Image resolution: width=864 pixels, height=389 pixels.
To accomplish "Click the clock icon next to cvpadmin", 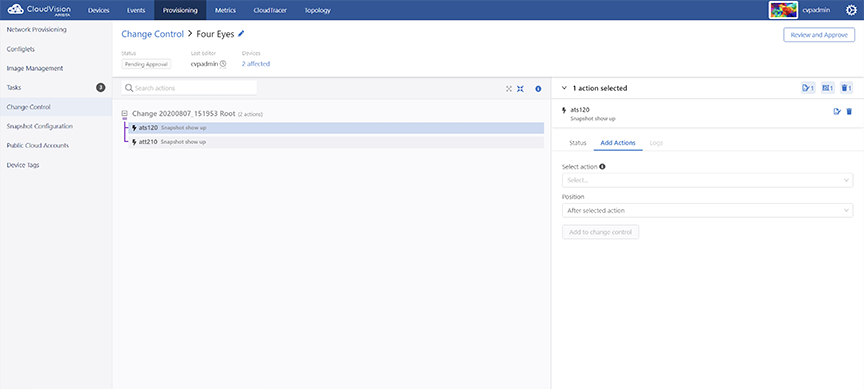I will 223,64.
